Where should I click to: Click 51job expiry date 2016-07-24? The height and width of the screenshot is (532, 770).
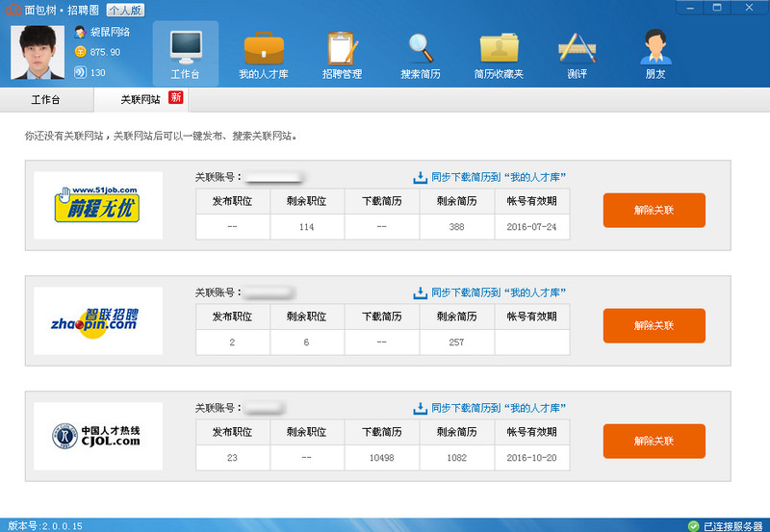pos(532,227)
